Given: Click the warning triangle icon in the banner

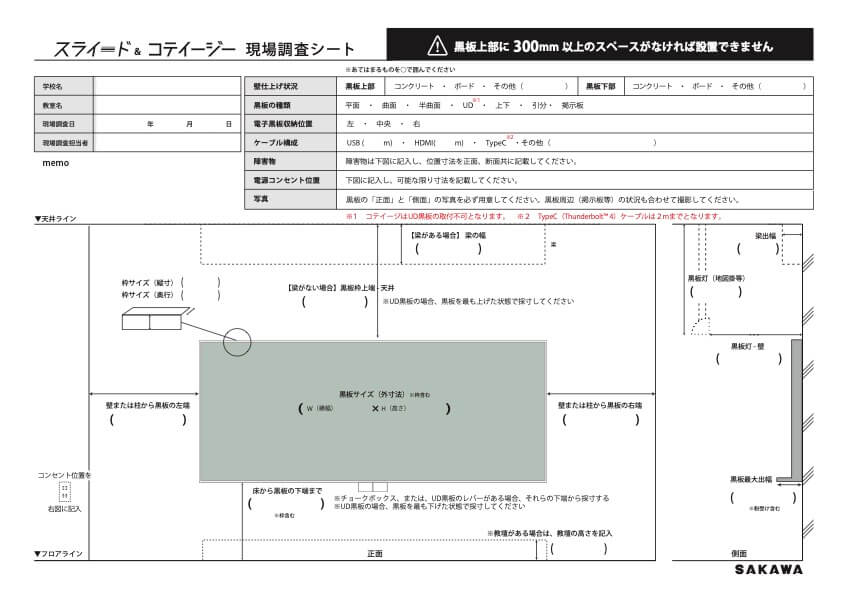Looking at the screenshot, I should click(x=437, y=46).
